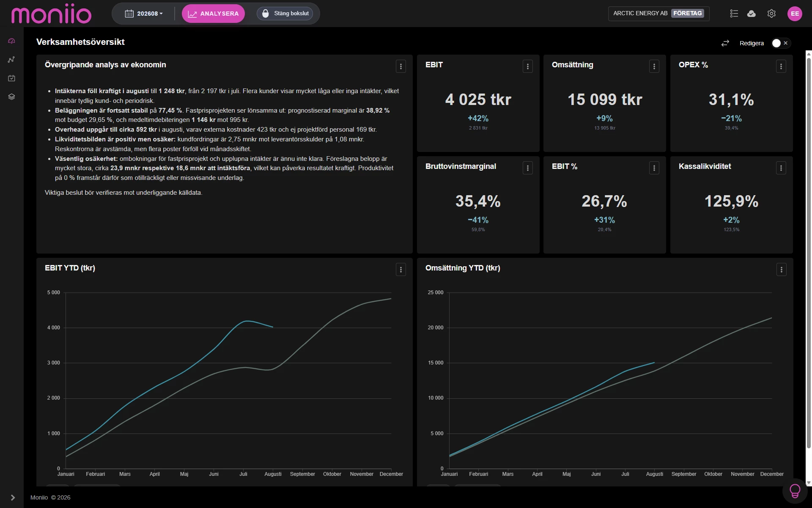Click Stäng bokslut button

285,14
